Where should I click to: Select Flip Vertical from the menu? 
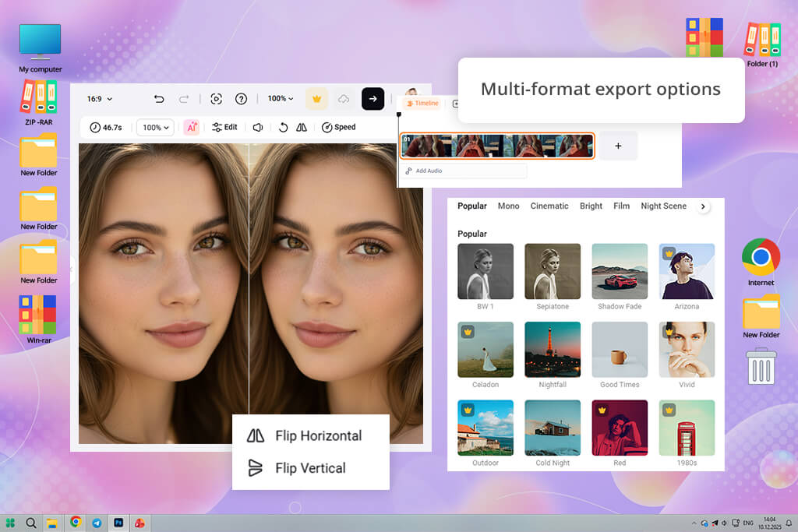pyautogui.click(x=297, y=468)
